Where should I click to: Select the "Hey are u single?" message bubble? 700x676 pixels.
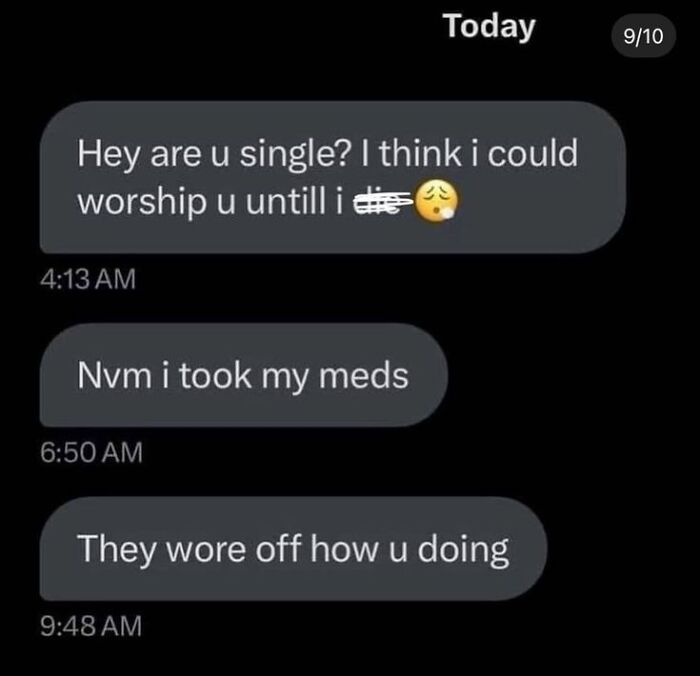pos(332,177)
